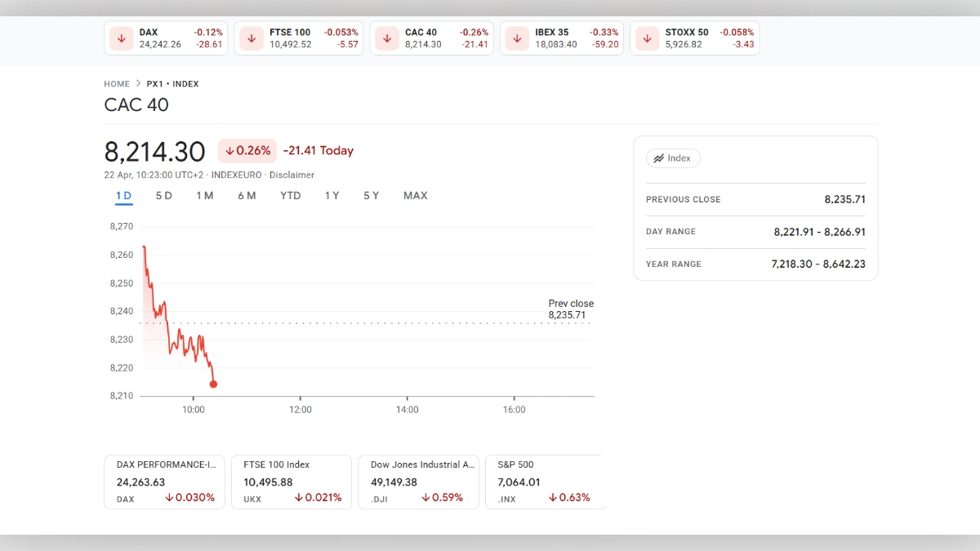The width and height of the screenshot is (980, 551).
Task: Switch to the 5D chart view
Action: (x=163, y=195)
